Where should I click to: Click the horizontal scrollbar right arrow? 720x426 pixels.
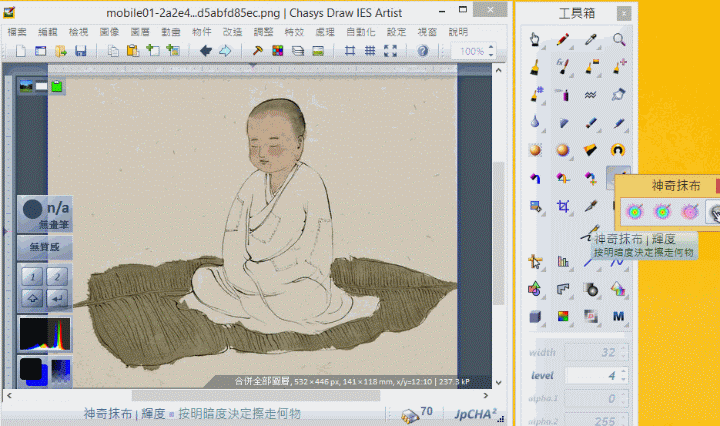pyautogui.click(x=486, y=395)
